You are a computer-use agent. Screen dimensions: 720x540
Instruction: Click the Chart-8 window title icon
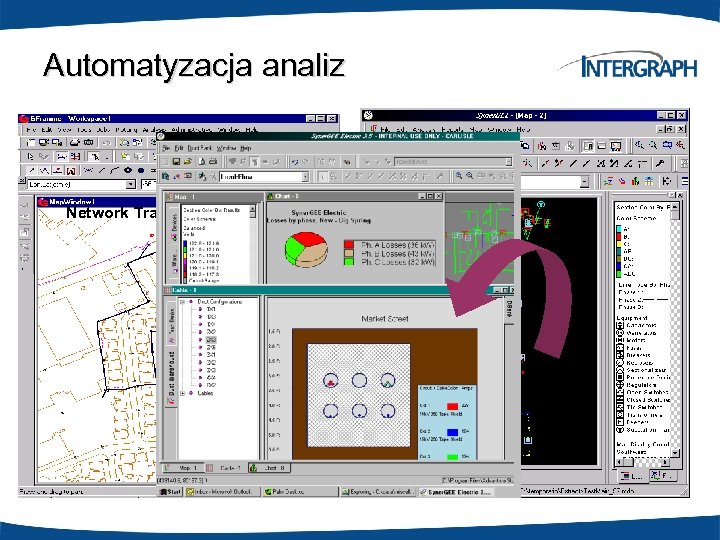point(270,196)
